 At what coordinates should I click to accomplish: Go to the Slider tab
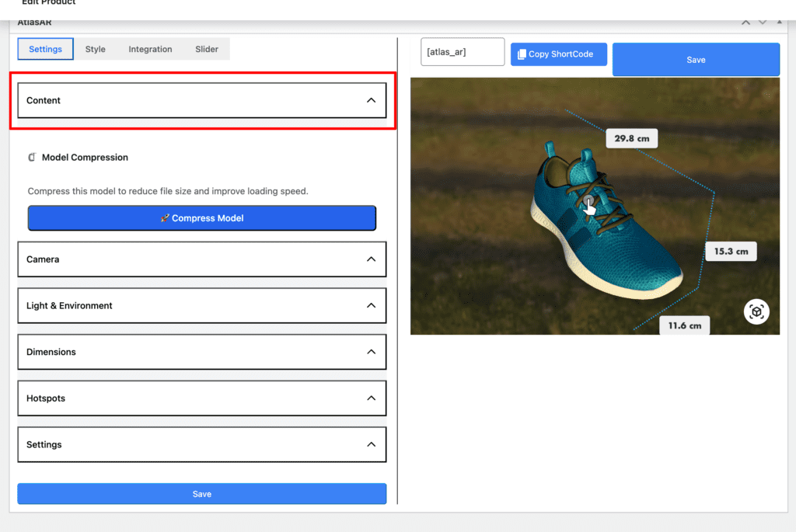(207, 49)
